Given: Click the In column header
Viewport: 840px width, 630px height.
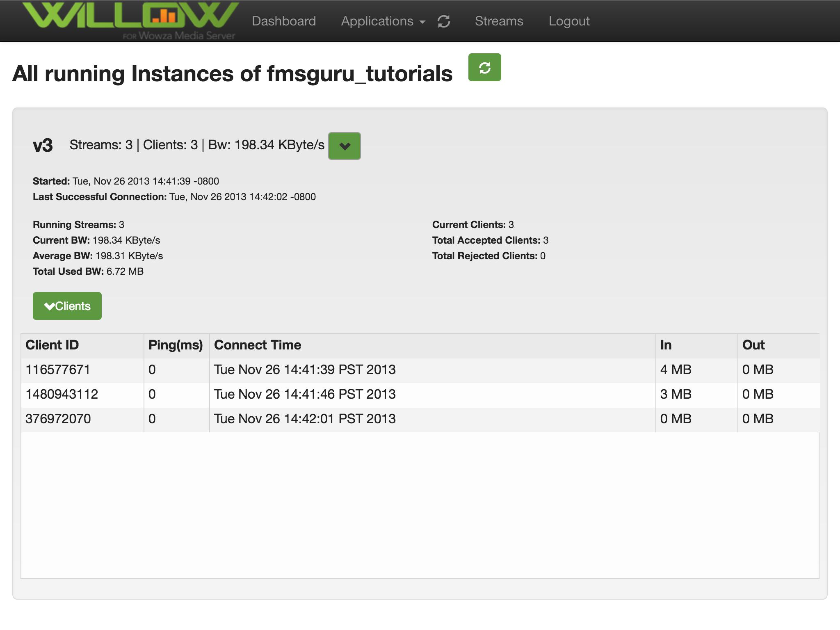Looking at the screenshot, I should [666, 345].
